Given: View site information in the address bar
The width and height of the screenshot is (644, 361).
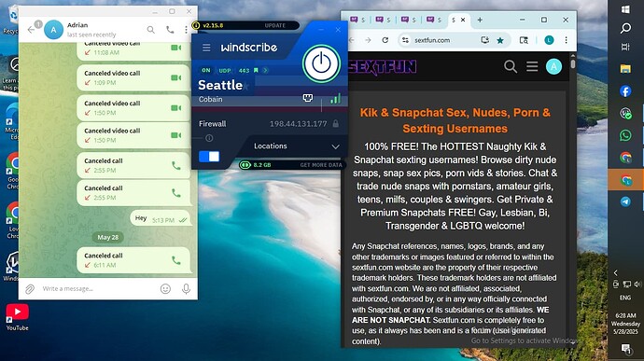Looking at the screenshot, I should tap(405, 40).
